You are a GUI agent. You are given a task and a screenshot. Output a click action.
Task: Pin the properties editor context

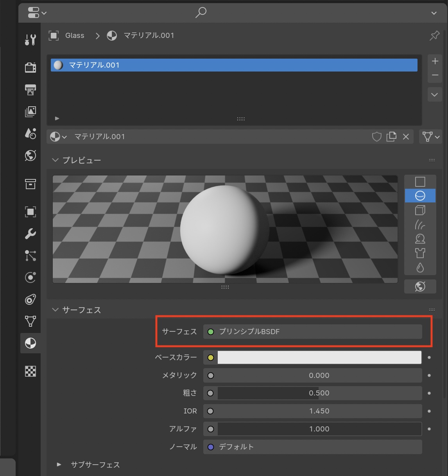(x=434, y=36)
